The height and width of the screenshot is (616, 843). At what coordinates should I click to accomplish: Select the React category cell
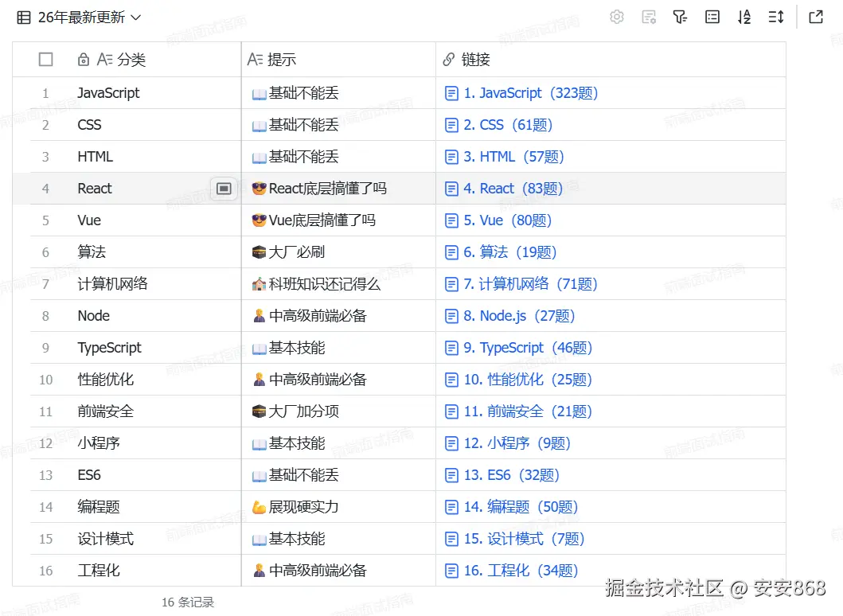point(150,189)
